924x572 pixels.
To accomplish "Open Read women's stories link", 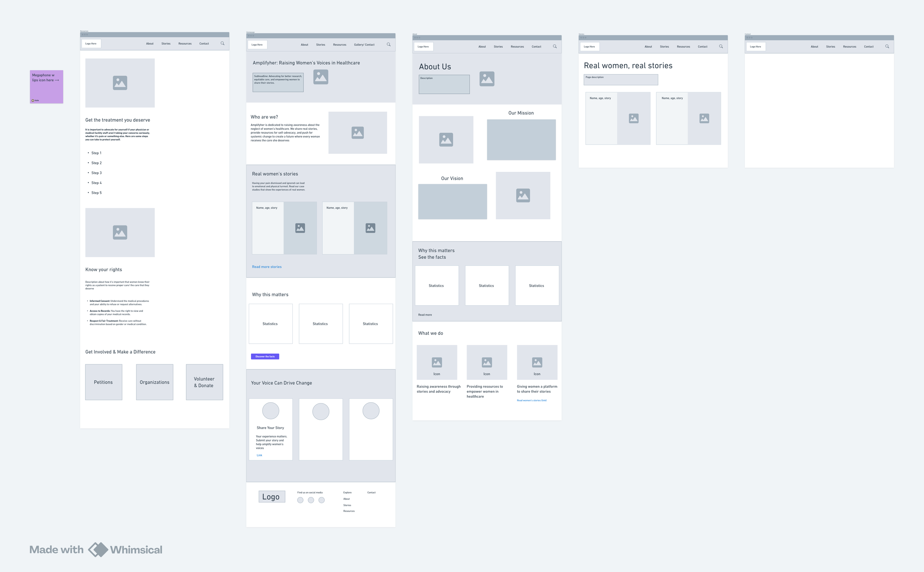I will (x=531, y=400).
